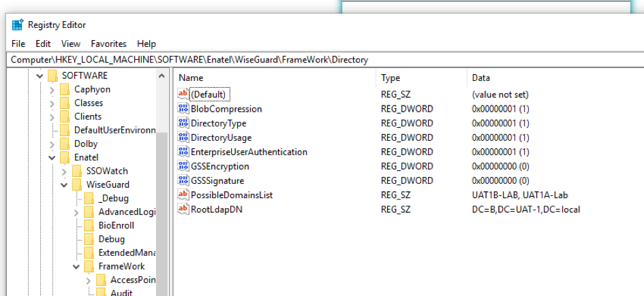Click the SSOWatch folder icon
The height and width of the screenshot is (296, 644).
pos(77,171)
